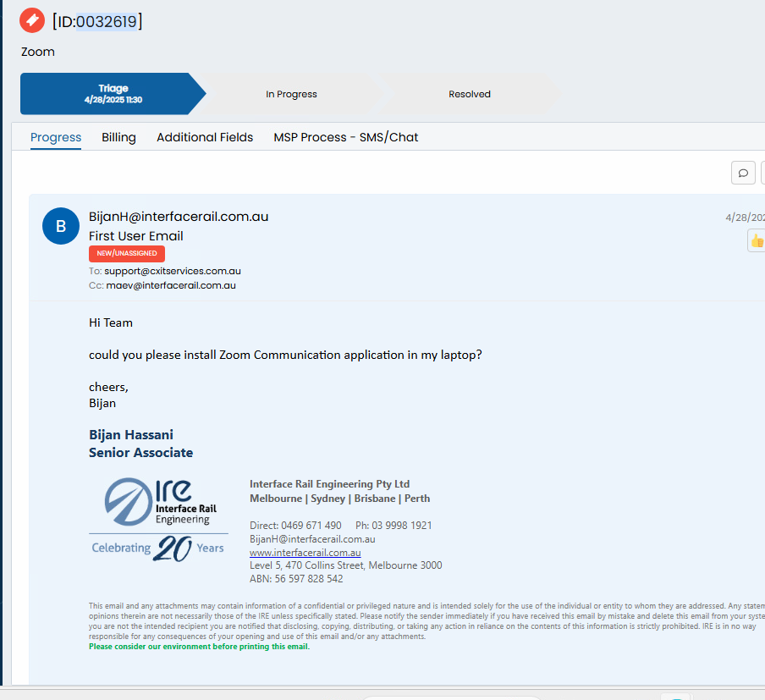The width and height of the screenshot is (765, 700).
Task: Click the ABN 56 597 828 542 line
Action: click(x=297, y=579)
